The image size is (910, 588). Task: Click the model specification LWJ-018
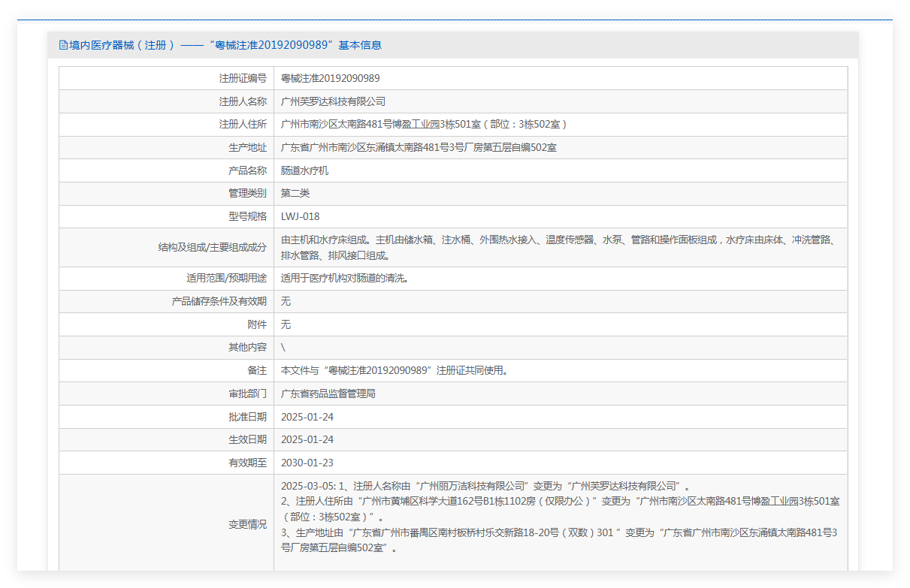point(300,217)
